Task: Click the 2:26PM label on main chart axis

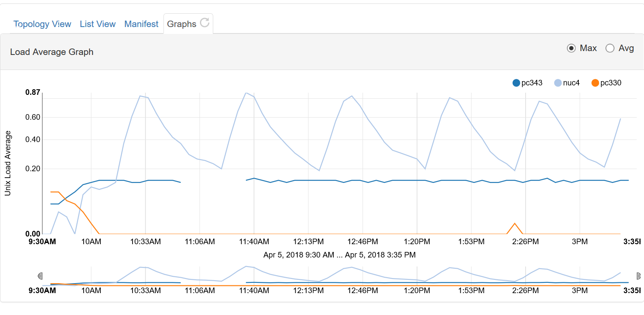Action: click(x=526, y=242)
